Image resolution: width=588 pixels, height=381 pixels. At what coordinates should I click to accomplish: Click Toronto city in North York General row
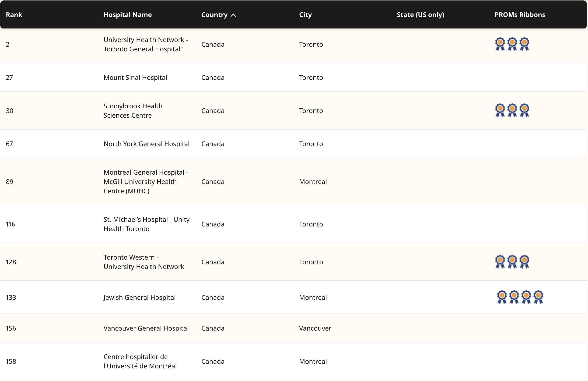click(x=311, y=144)
